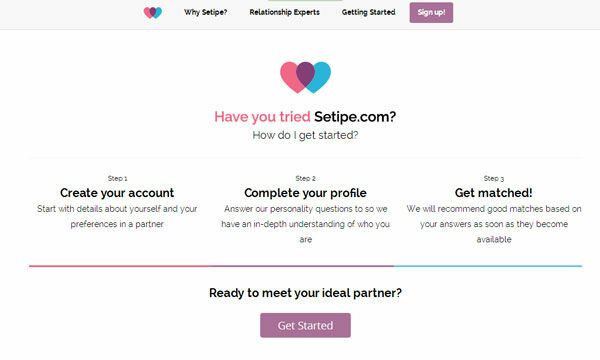Open the Why Setipe? menu item

(205, 12)
